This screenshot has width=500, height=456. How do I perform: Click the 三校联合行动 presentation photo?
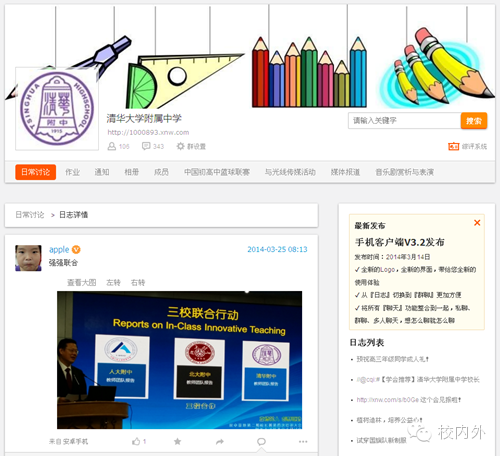click(180, 360)
